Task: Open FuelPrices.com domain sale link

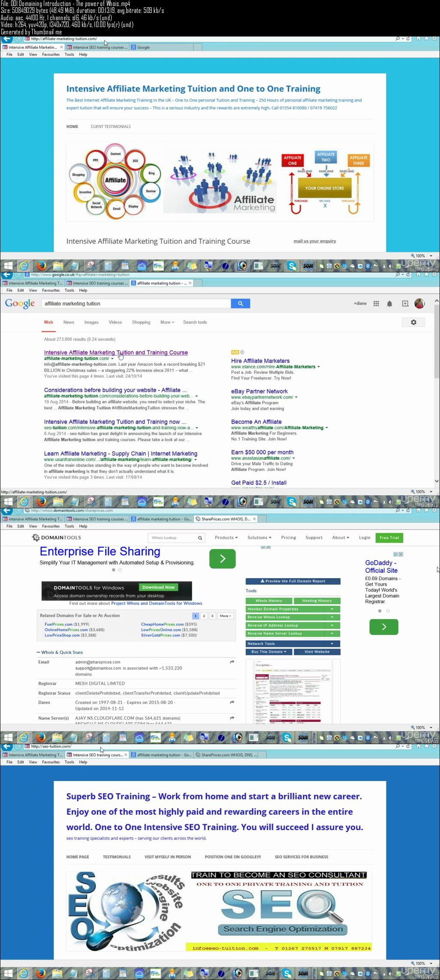Action: pyautogui.click(x=58, y=624)
